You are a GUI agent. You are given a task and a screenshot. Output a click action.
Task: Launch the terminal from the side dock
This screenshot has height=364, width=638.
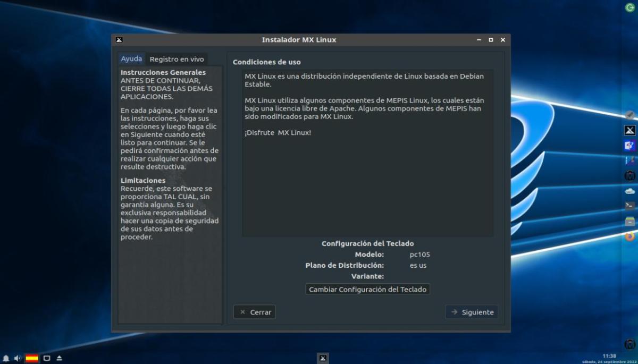coord(630,206)
